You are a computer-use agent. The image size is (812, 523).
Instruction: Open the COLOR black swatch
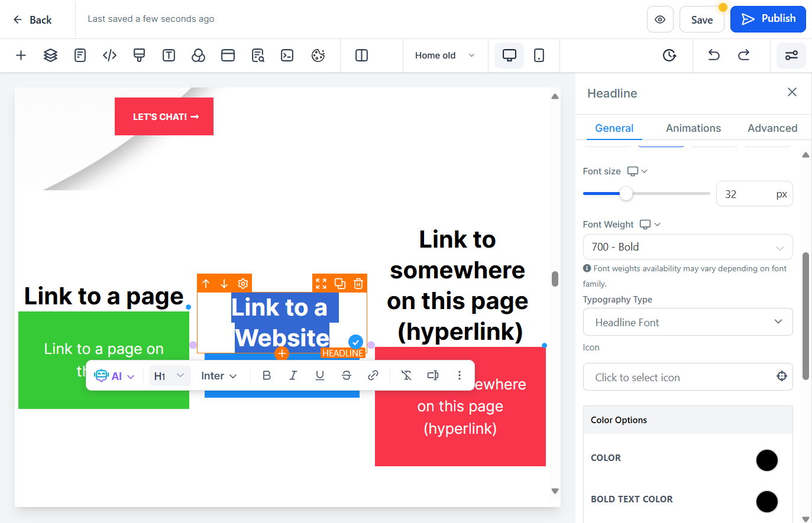766,460
